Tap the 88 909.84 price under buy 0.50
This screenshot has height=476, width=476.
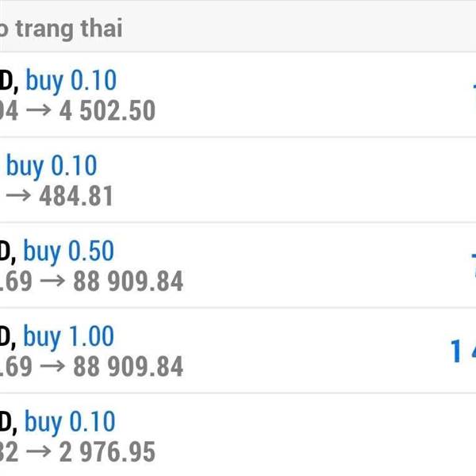(125, 281)
